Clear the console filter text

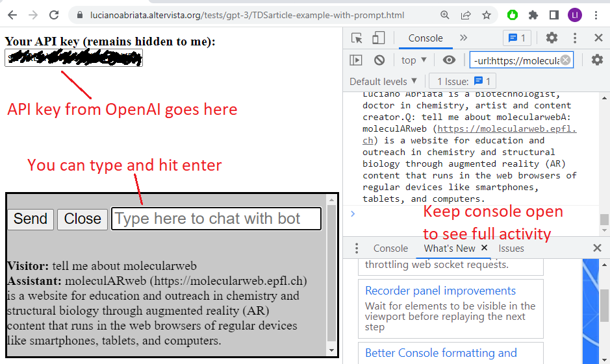pos(566,60)
